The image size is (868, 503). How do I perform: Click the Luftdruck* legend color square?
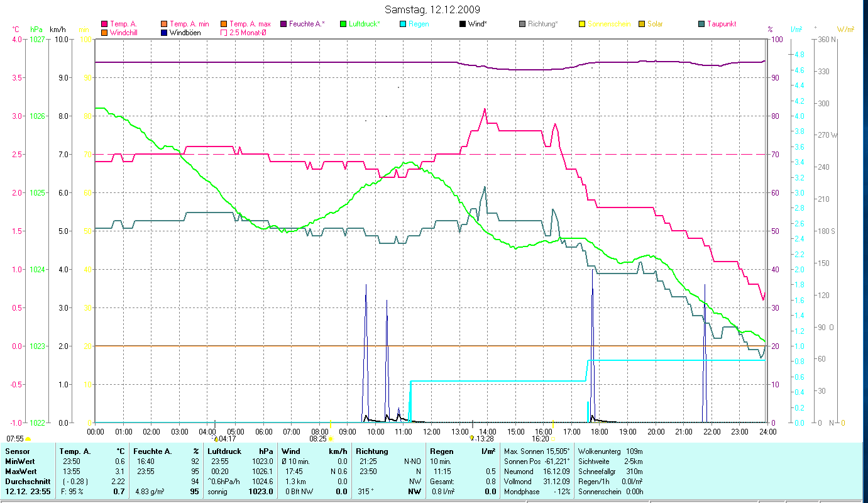tap(343, 24)
